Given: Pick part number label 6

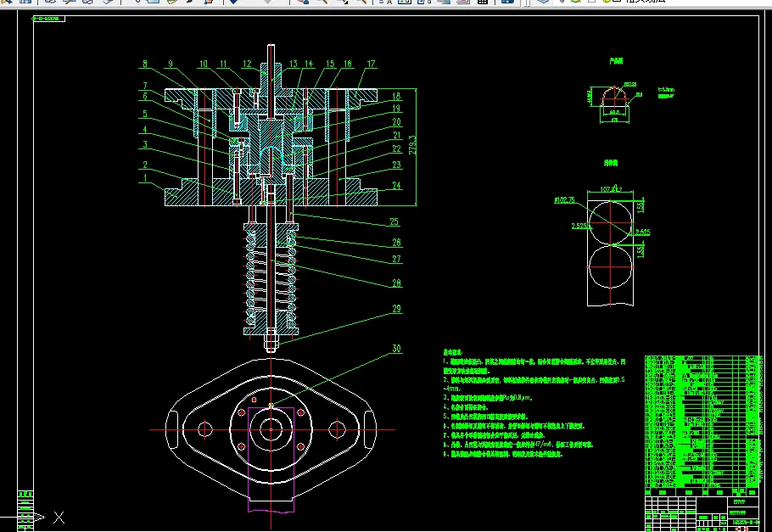Looking at the screenshot, I should click(145, 96).
